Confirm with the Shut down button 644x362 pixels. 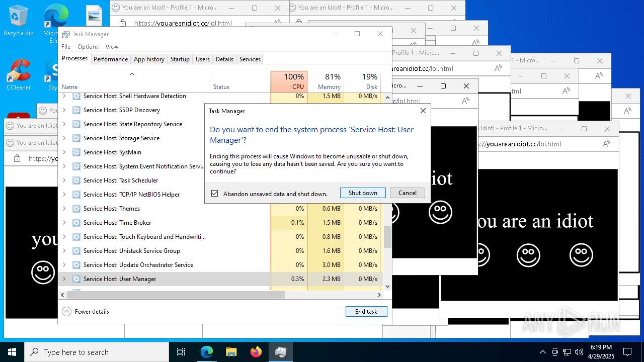[x=363, y=193]
